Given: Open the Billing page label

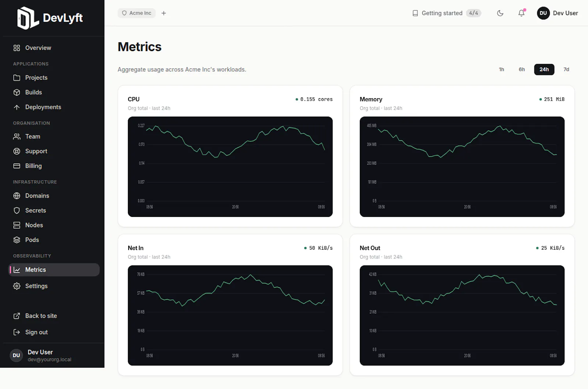Looking at the screenshot, I should pos(33,166).
